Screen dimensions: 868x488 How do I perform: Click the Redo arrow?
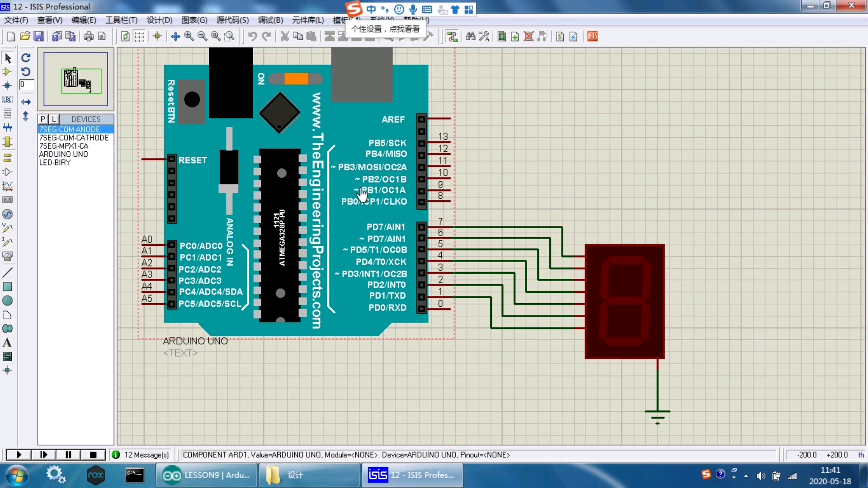point(267,37)
